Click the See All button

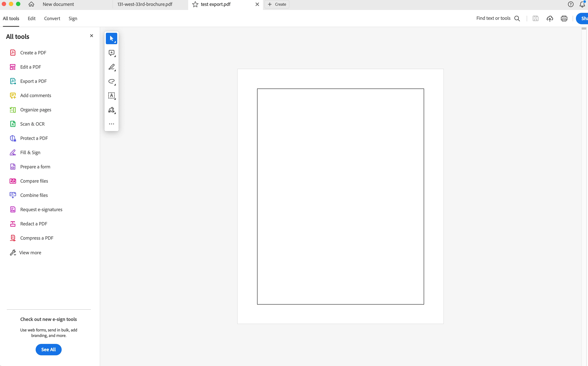pyautogui.click(x=48, y=349)
